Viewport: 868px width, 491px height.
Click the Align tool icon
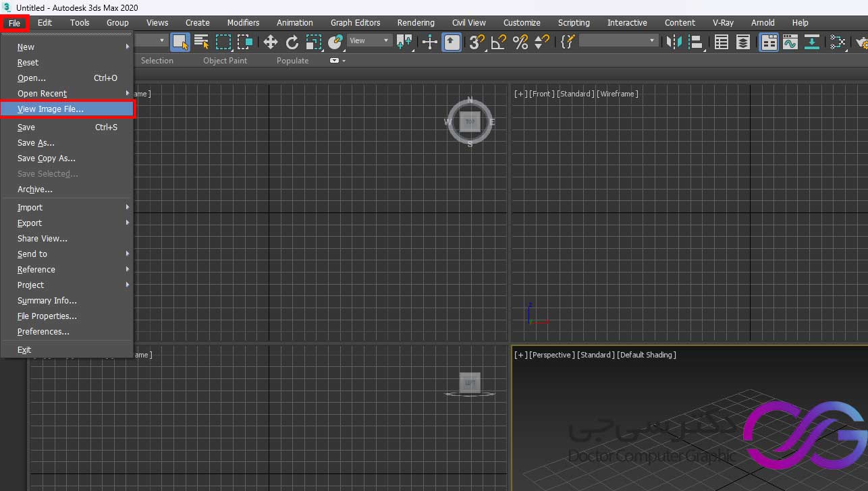[696, 42]
